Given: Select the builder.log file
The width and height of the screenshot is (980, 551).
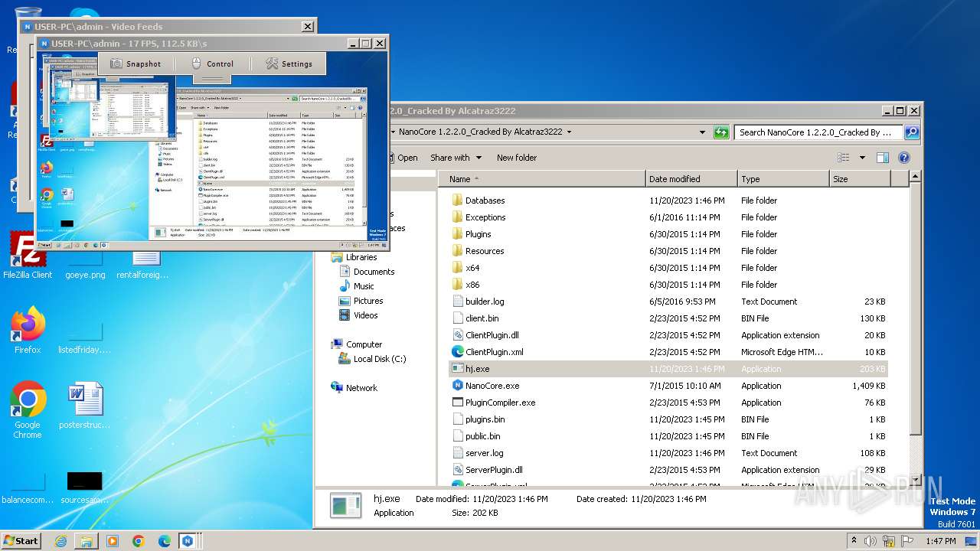Looking at the screenshot, I should (x=668, y=302).
